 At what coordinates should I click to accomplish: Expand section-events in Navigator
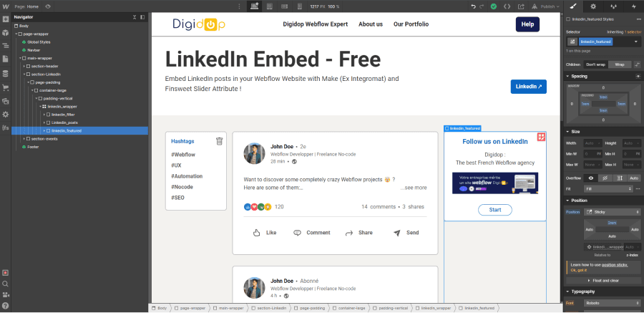[24, 139]
